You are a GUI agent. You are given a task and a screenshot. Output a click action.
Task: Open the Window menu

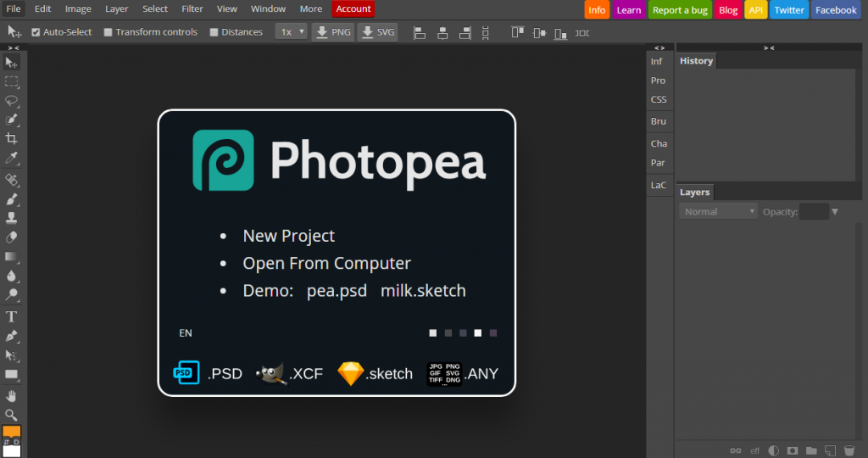coord(269,8)
